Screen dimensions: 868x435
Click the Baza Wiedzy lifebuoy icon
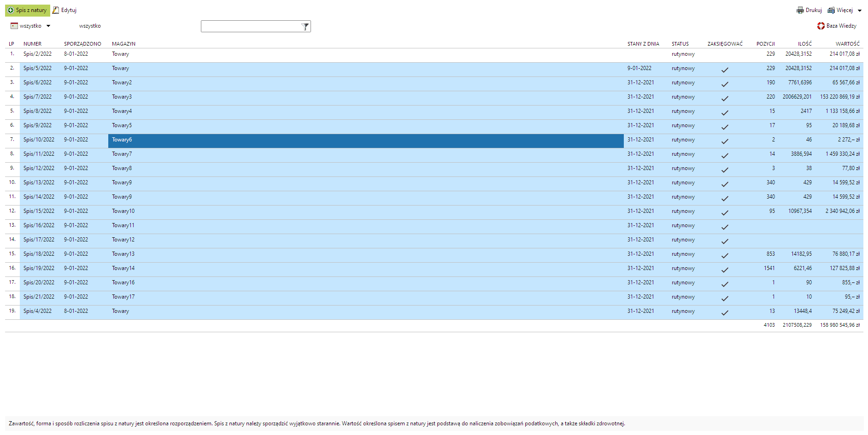[x=821, y=26]
